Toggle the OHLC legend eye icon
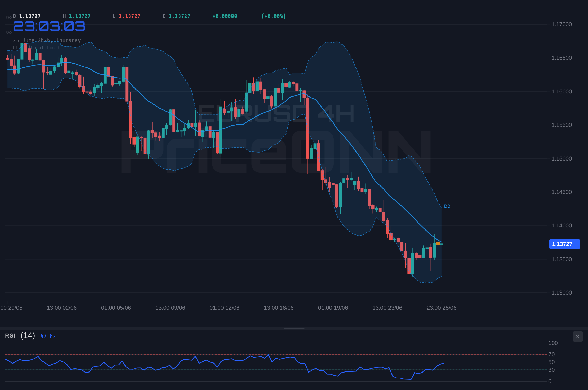Screen dimensions: 588x390 [x=8, y=17]
